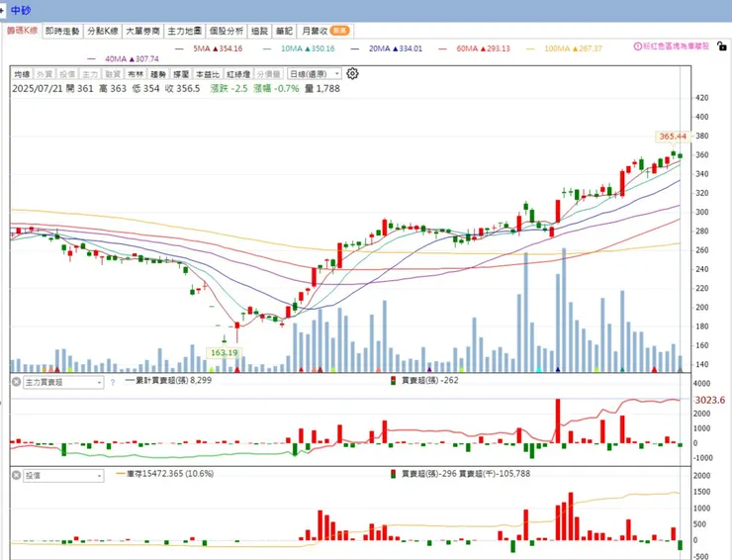This screenshot has height=560, width=732.
Task: Click the cyan triangle marker on volume axis
Action: 539,370
